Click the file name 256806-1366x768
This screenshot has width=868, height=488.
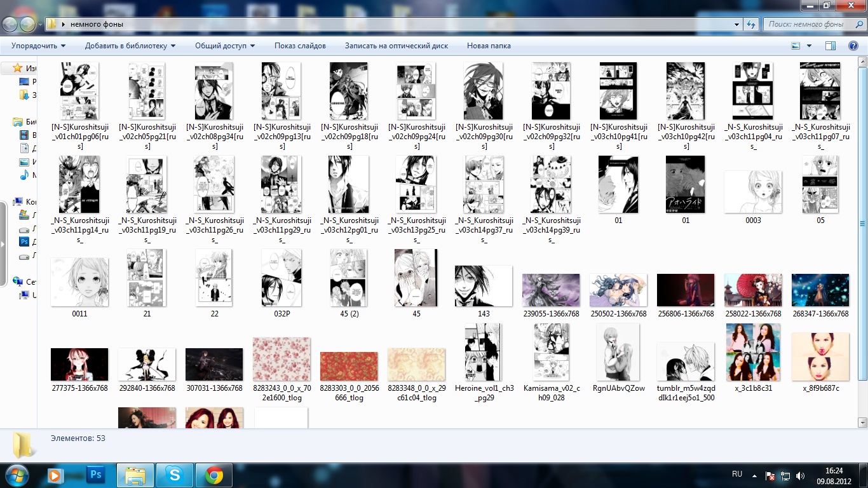tap(686, 314)
